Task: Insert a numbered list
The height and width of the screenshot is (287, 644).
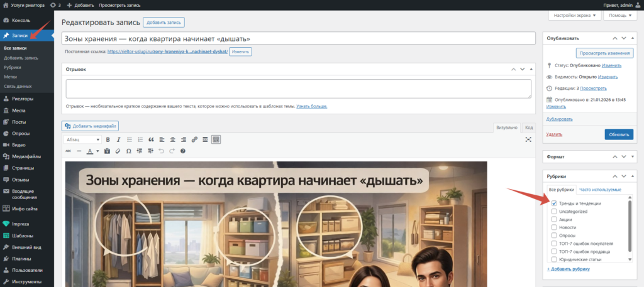Action: 140,139
